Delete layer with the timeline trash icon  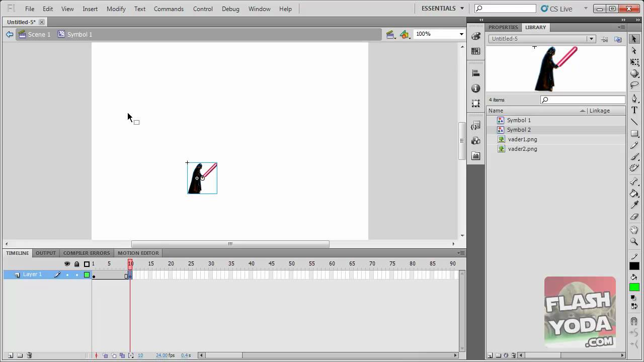click(29, 355)
